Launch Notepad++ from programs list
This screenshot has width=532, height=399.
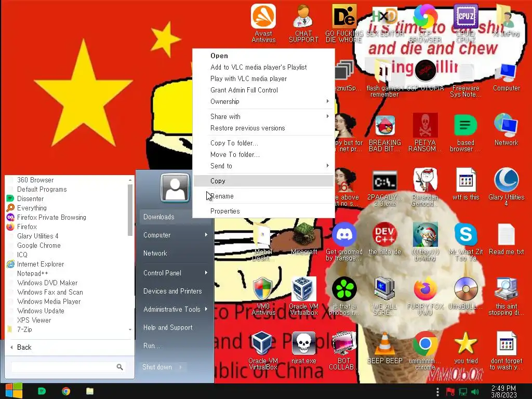[x=33, y=273]
